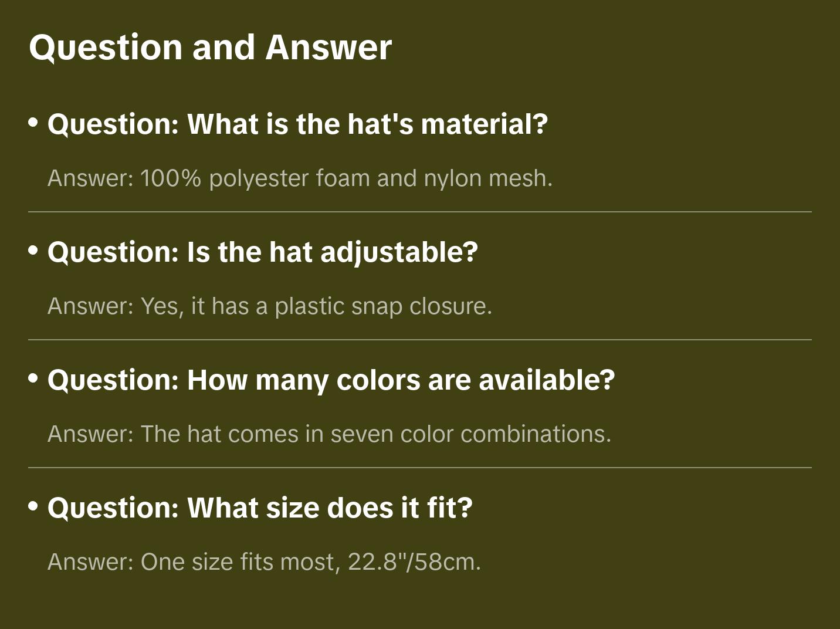The height and width of the screenshot is (629, 840).
Task: Click the divider line below the snap closure answer
Action: [x=420, y=340]
